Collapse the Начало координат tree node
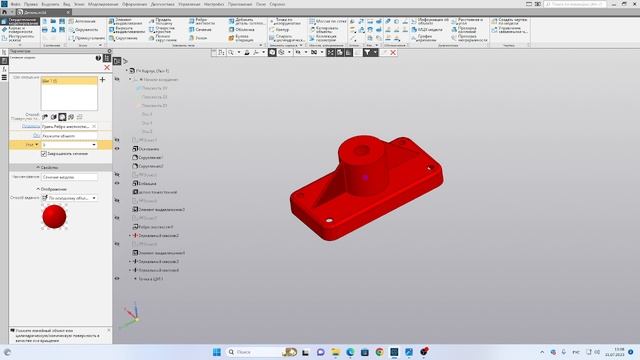This screenshot has height=360, width=640. coord(131,79)
